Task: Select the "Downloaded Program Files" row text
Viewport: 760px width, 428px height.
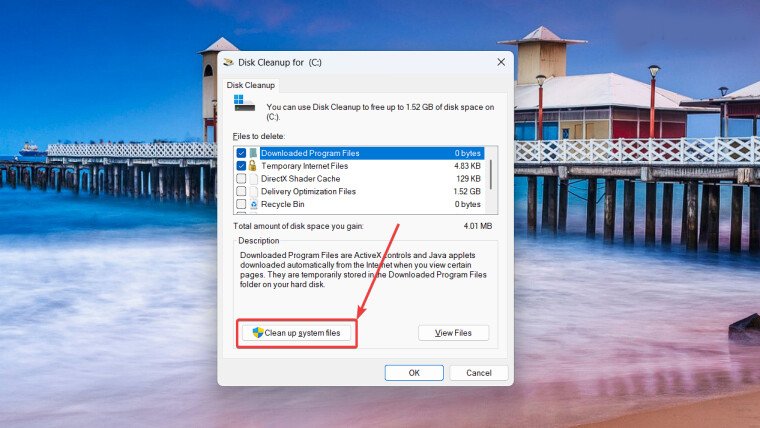Action: 310,153
